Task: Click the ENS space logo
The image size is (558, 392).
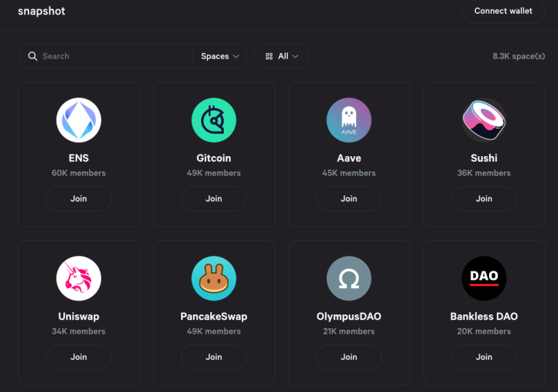Action: click(78, 120)
